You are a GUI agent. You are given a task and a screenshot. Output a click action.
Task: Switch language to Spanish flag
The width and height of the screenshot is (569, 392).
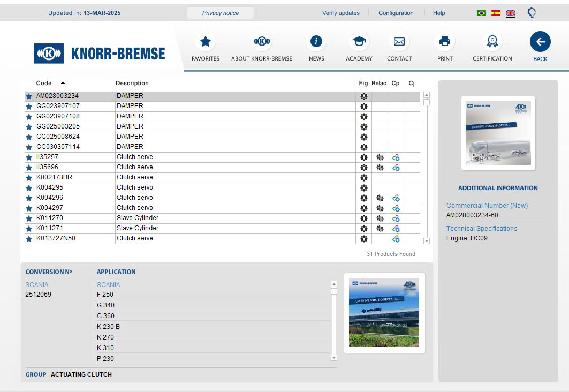(496, 13)
